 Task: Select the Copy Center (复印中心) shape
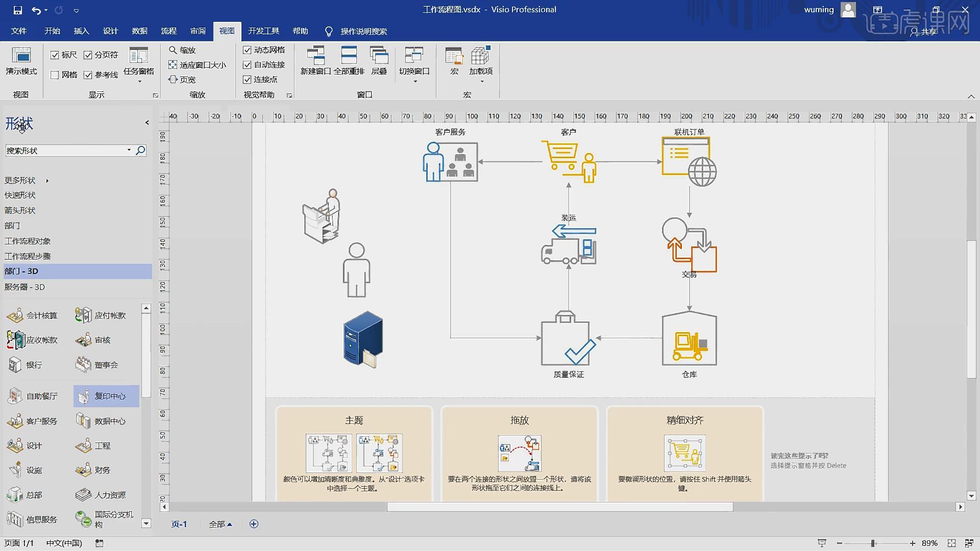[106, 396]
